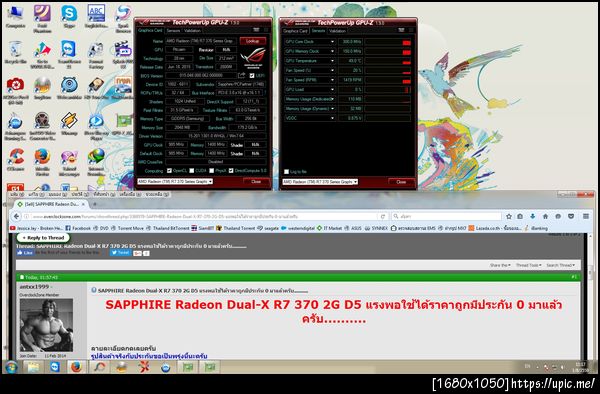Click the Firefox search box
This screenshot has width=600, height=394.
tap(447, 217)
